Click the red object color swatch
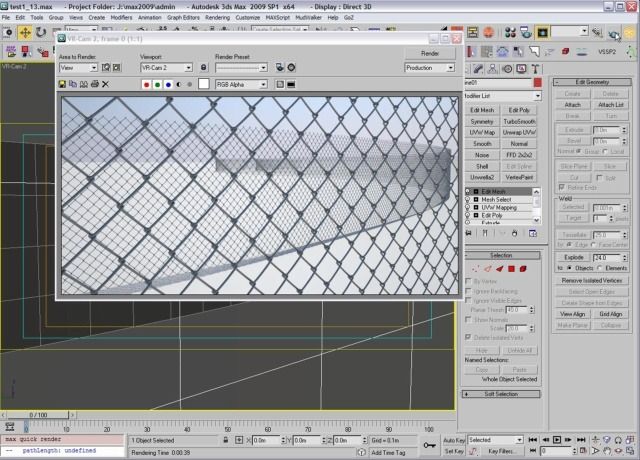 [538, 82]
